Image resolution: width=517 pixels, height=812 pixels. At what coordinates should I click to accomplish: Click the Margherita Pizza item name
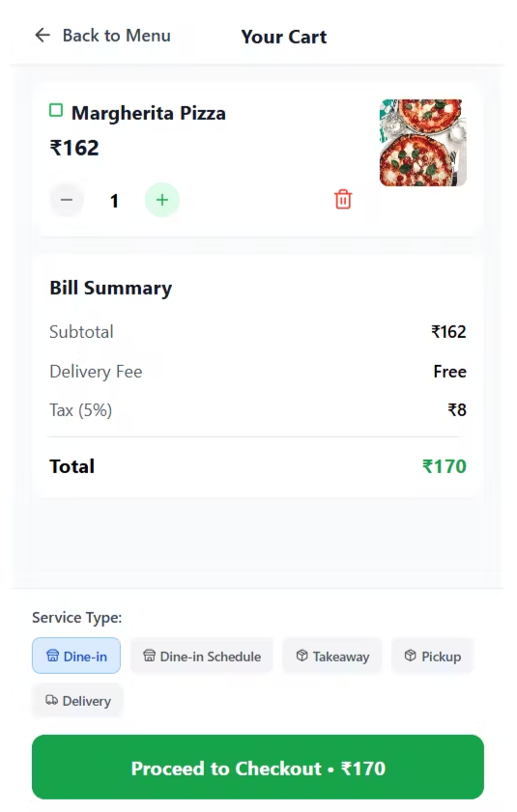[x=148, y=113]
